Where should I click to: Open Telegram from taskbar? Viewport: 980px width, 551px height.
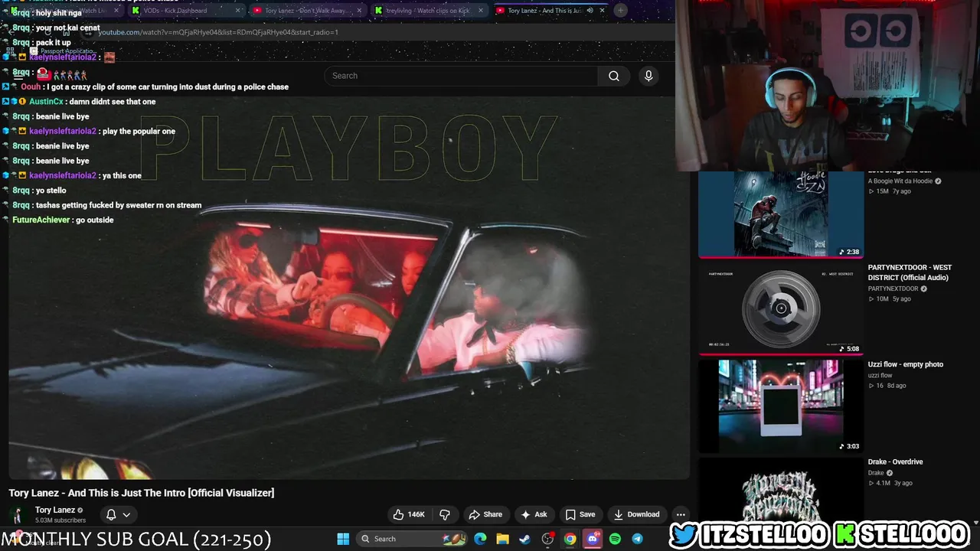pyautogui.click(x=637, y=539)
